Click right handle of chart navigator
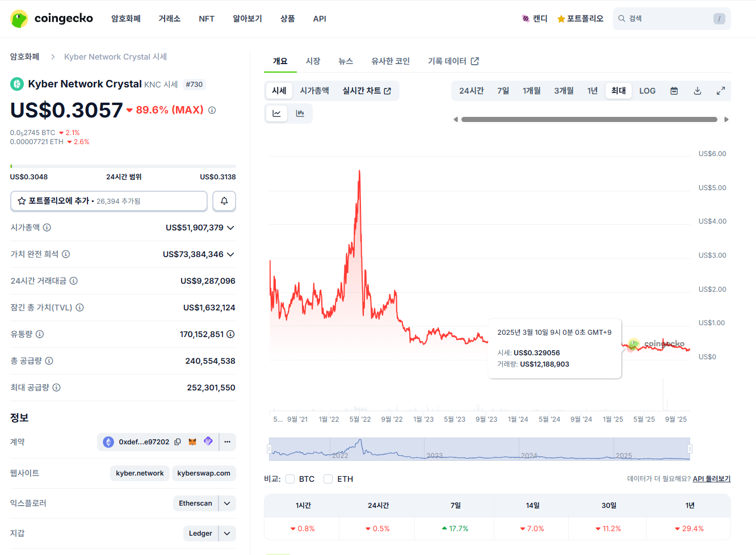 coord(690,449)
